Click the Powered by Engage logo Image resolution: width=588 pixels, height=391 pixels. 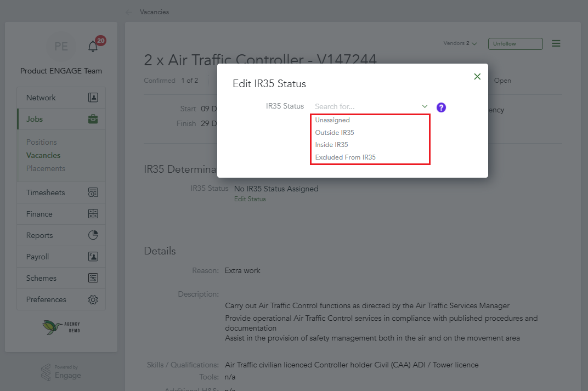61,372
